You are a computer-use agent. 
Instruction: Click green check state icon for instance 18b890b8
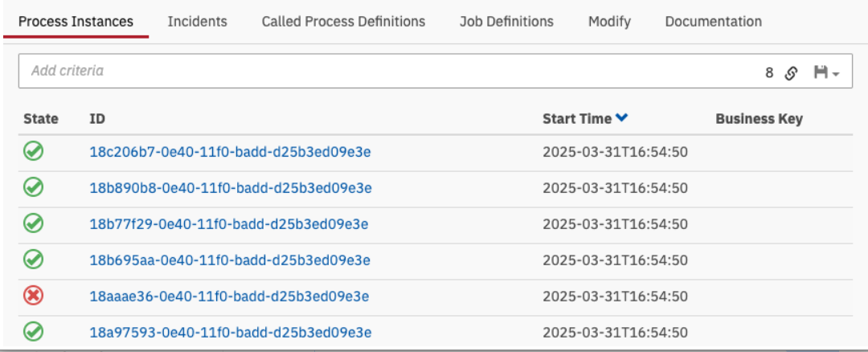[33, 187]
